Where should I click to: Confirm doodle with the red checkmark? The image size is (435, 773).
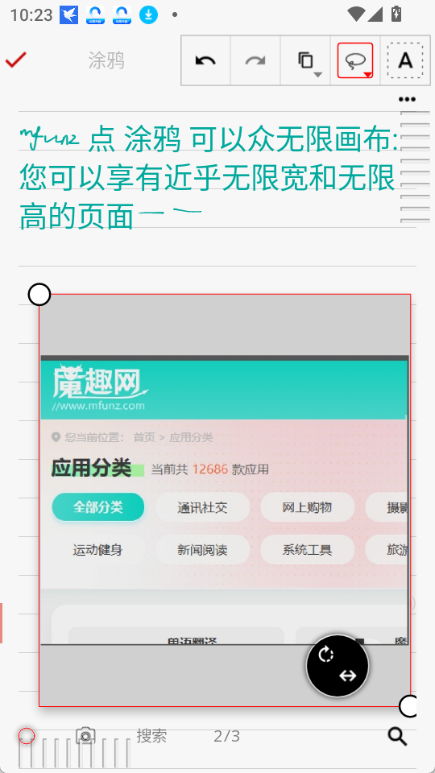coord(15,60)
